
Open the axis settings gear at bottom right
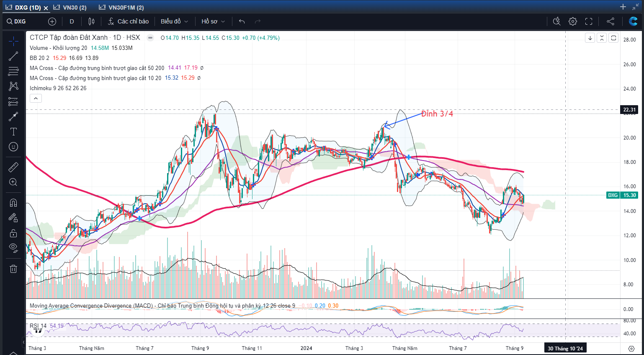[631, 348]
